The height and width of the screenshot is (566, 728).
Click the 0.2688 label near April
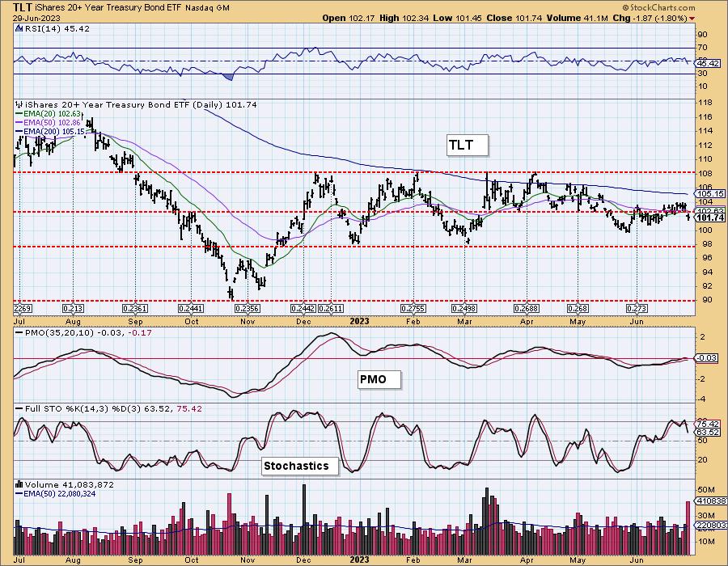pos(527,309)
